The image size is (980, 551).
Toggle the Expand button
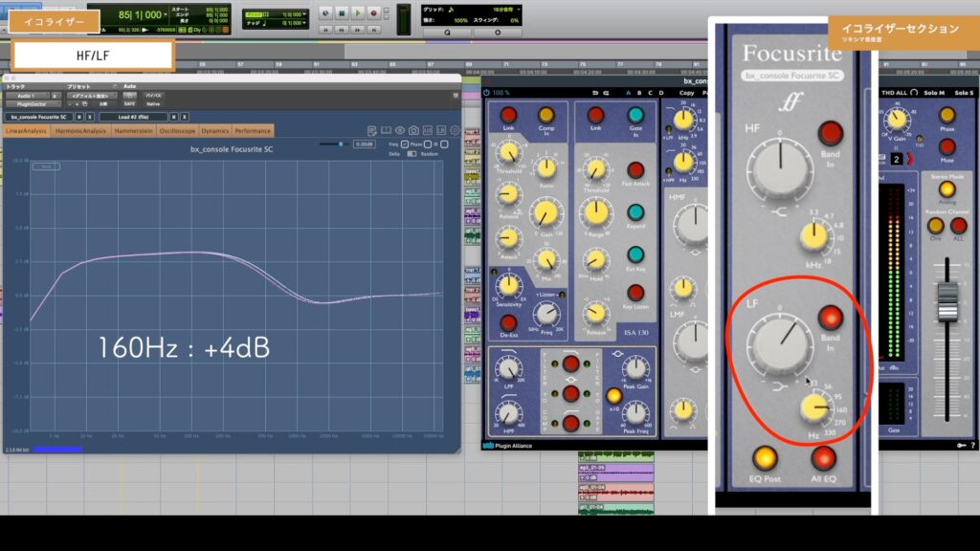pyautogui.click(x=635, y=212)
